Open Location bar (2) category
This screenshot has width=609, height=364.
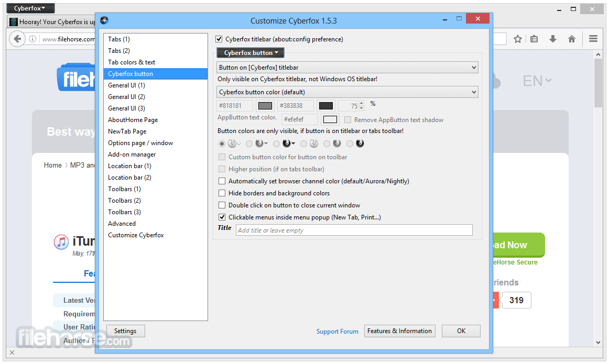click(x=155, y=178)
